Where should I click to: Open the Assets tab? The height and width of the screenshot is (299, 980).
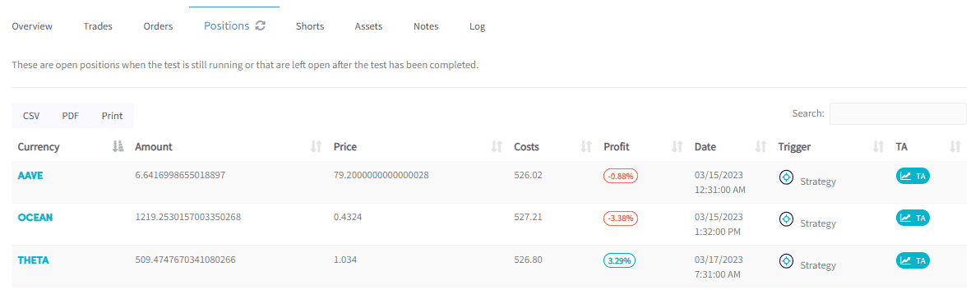pyautogui.click(x=369, y=26)
